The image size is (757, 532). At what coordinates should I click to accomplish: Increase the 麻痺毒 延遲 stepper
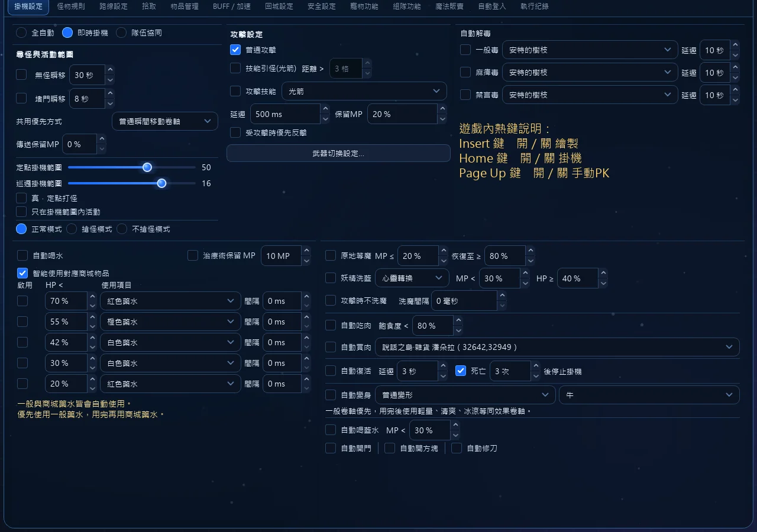735,68
